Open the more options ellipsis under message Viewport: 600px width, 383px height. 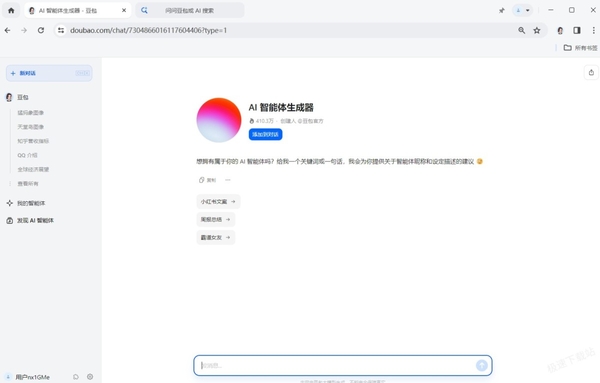click(228, 180)
